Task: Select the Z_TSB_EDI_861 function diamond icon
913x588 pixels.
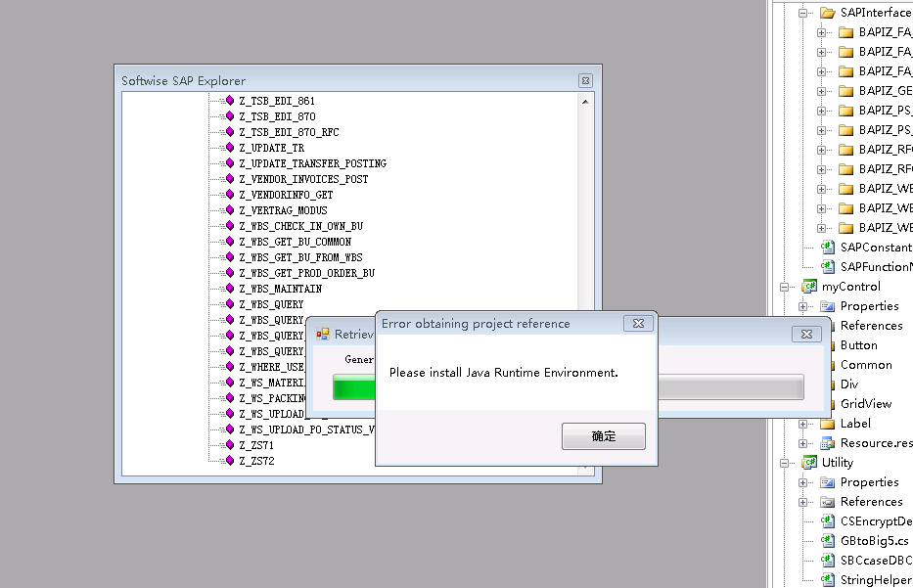Action: [230, 101]
